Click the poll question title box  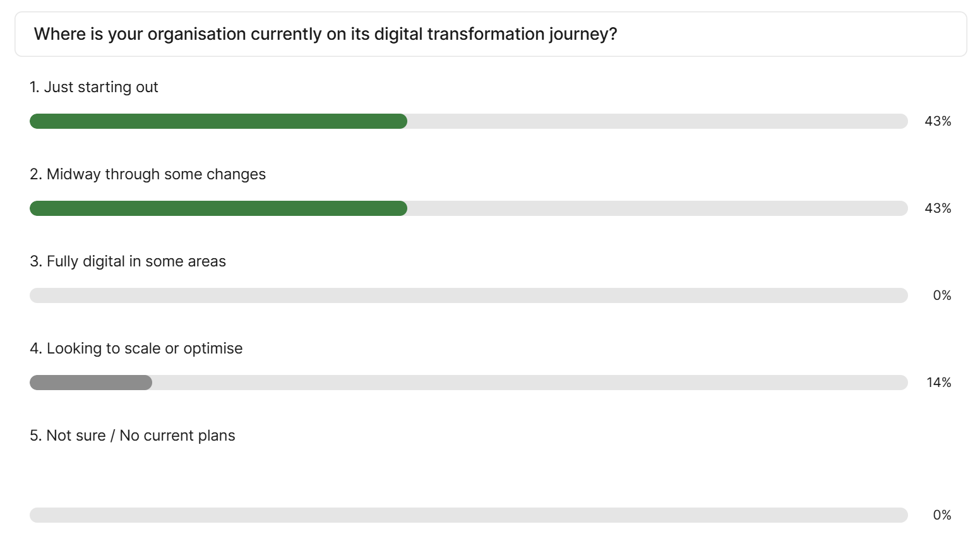click(x=491, y=34)
